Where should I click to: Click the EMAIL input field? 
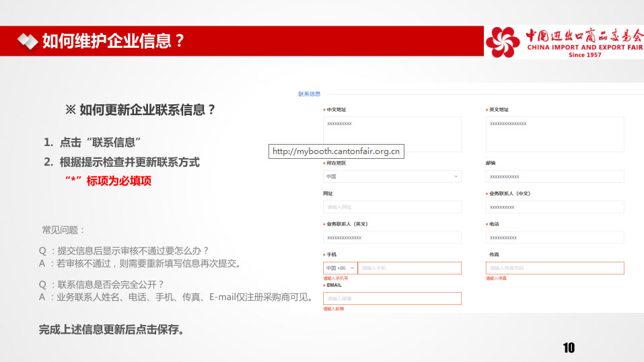[x=392, y=298]
